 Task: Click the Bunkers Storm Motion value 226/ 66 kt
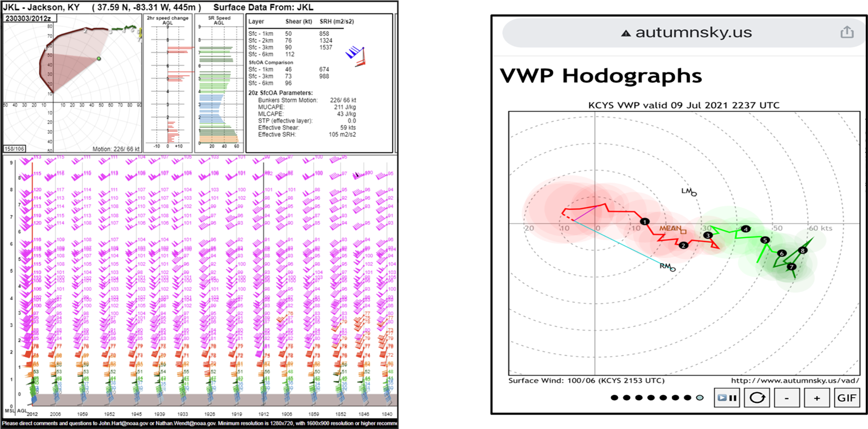(x=343, y=100)
